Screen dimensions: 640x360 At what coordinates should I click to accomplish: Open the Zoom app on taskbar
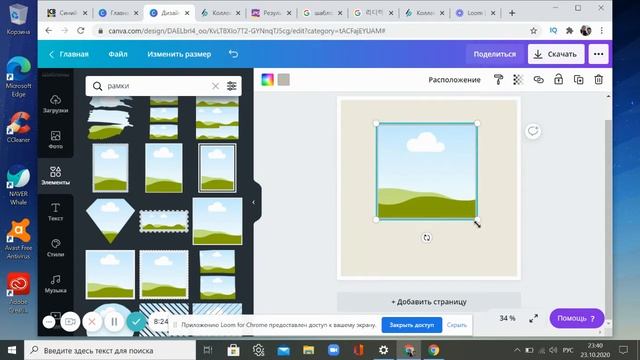[x=333, y=350]
